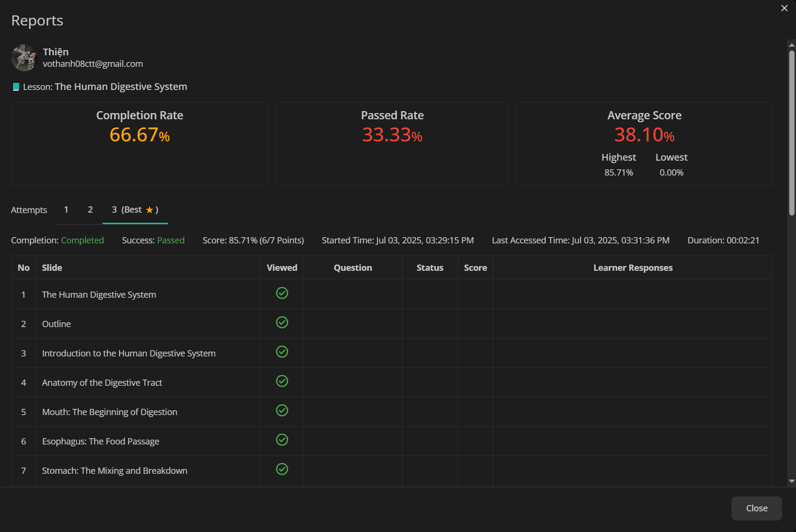Click Thiện's profile avatar
Viewport: 796px width, 532px height.
[x=24, y=58]
